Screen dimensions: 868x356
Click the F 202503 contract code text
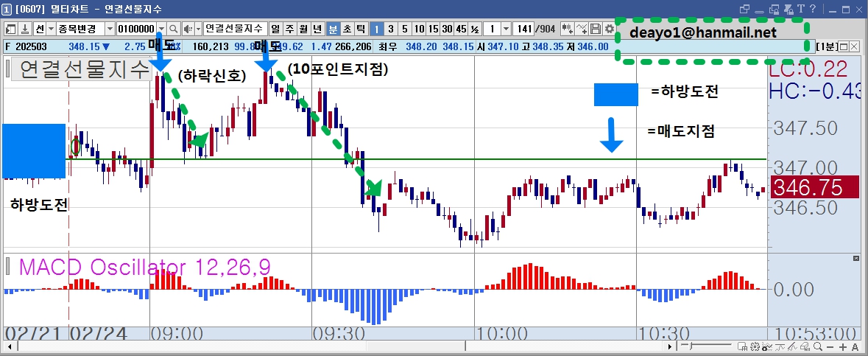point(26,47)
